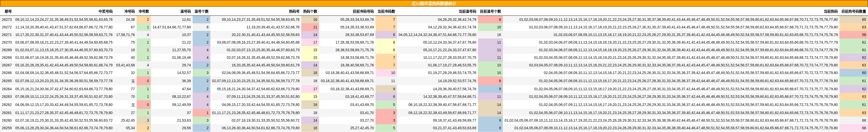Click the title 近15期冷温热码数据统计
Image resolution: width=868 pixels, height=132 pixels.
[x=434, y=3]
